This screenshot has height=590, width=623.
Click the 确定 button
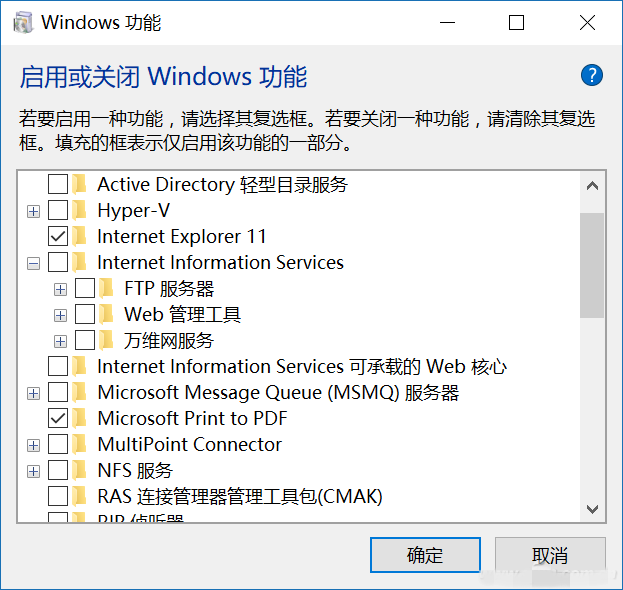pyautogui.click(x=425, y=556)
